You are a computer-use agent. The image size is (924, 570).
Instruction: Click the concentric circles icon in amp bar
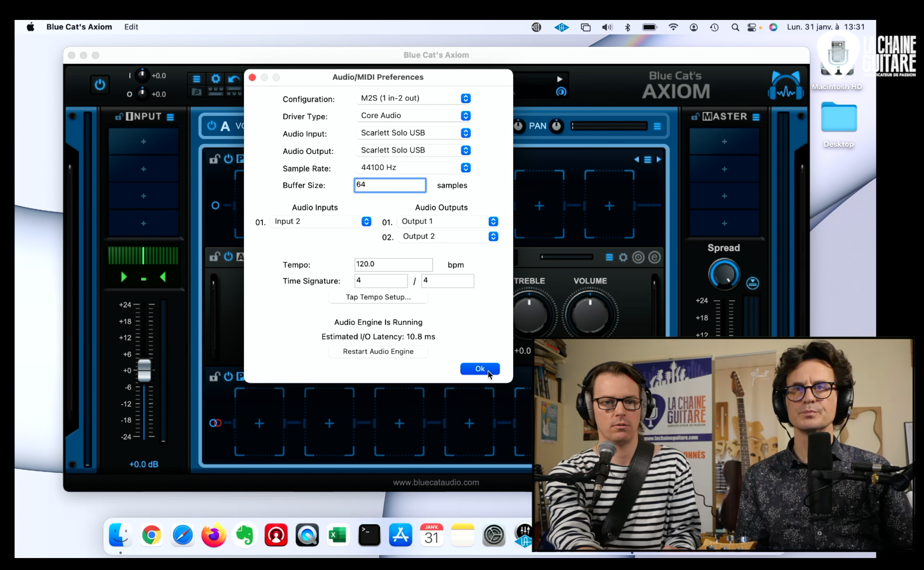click(638, 257)
